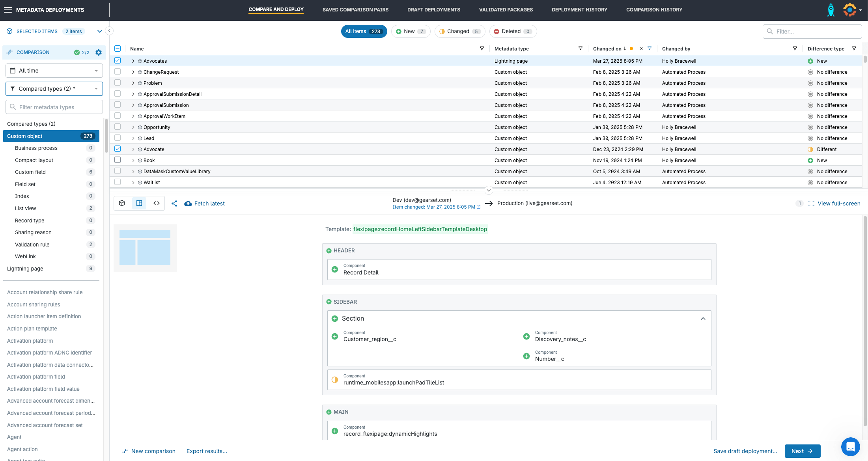Open the hamburger navigation menu
Viewport: 868px width, 461px height.
[x=8, y=10]
